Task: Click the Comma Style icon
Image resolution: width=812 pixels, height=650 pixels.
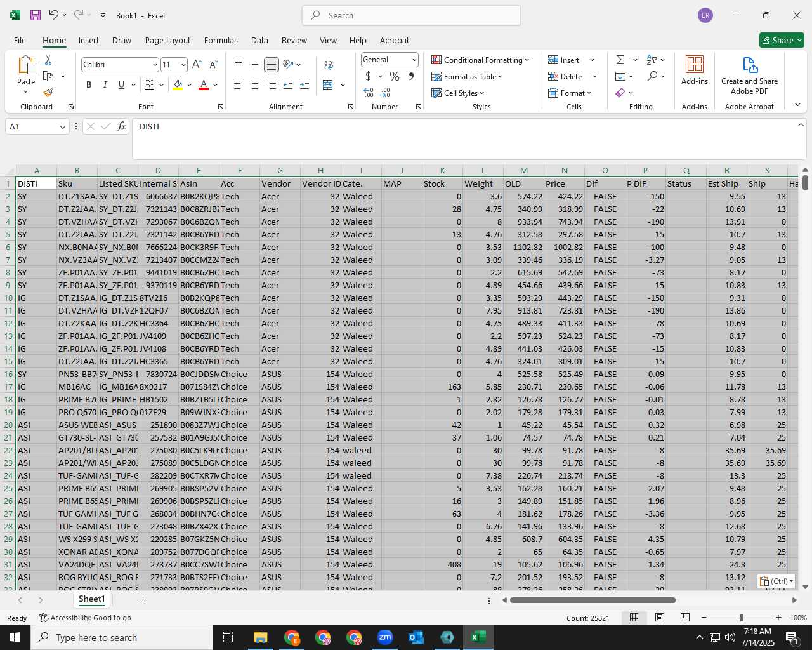Action: click(411, 76)
